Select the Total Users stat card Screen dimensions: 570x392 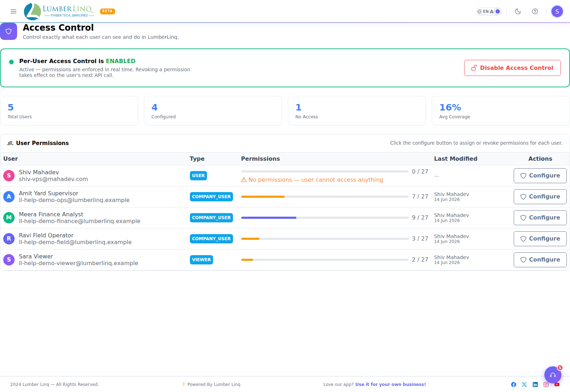pos(69,110)
